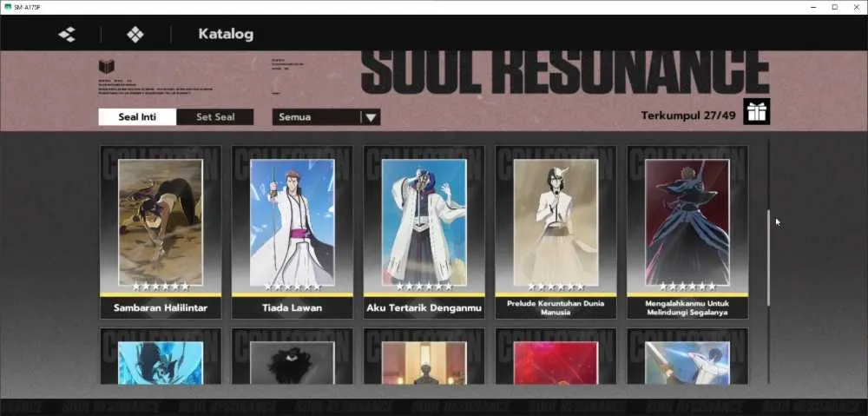
Task: Click the Sambaran Halilintar title label
Action: point(161,307)
